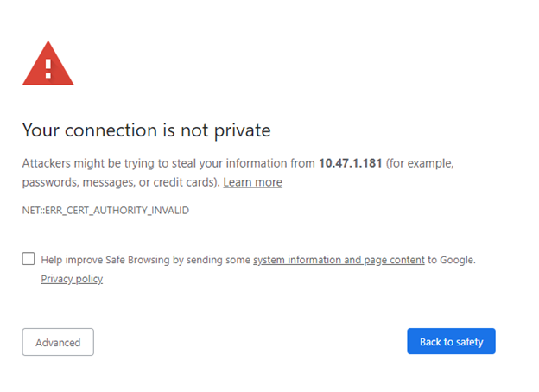
Task: Click the white exclamation mark in the triangle
Action: click(48, 66)
